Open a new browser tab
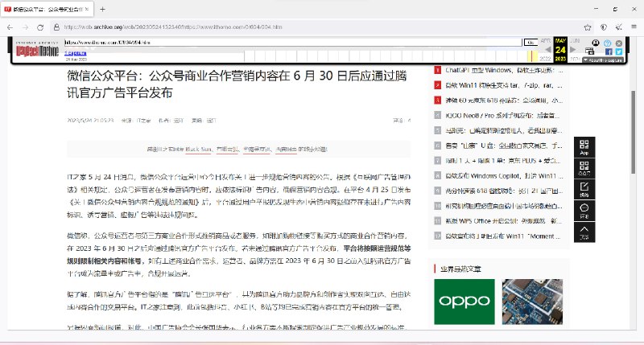The width and height of the screenshot is (644, 345). (102, 9)
